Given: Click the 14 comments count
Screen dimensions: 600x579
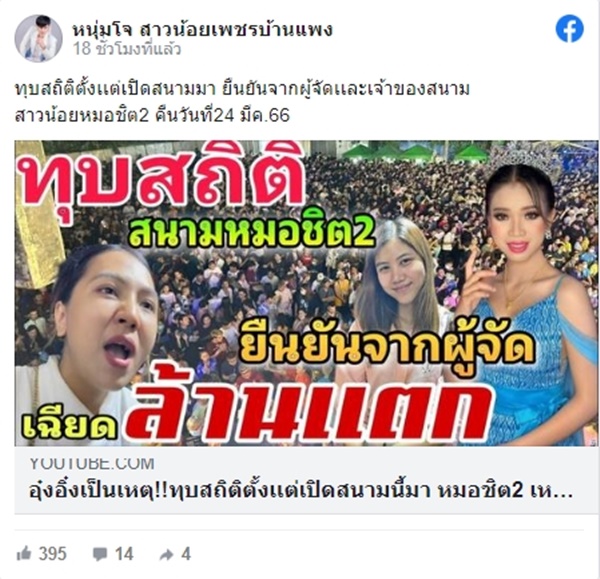Looking at the screenshot, I should point(124,554).
